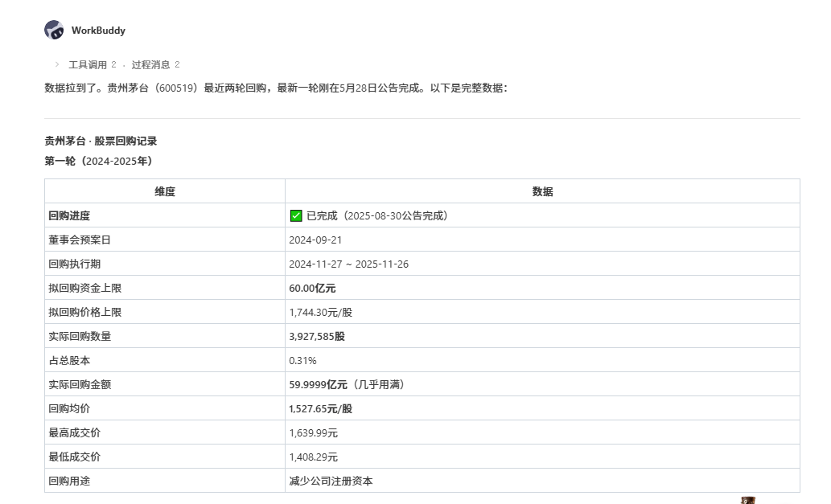Click the green check mark in 回购进度 row
The width and height of the screenshot is (831, 504).
click(x=296, y=215)
